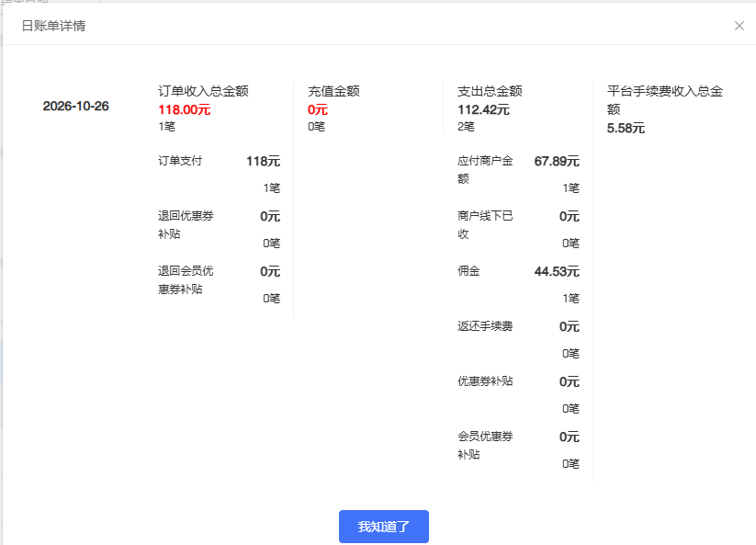
Task: Click the 充值金额 heading
Action: tap(333, 91)
